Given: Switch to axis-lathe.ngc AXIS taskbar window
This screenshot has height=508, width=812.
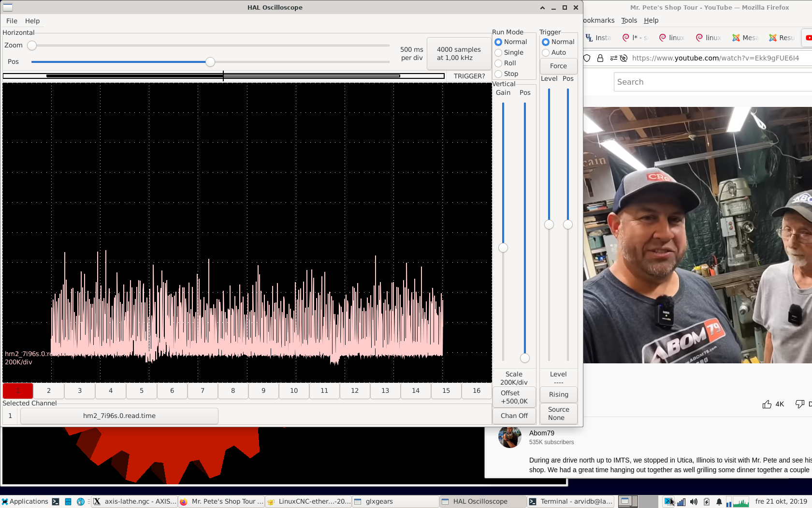Looking at the screenshot, I should tap(134, 501).
